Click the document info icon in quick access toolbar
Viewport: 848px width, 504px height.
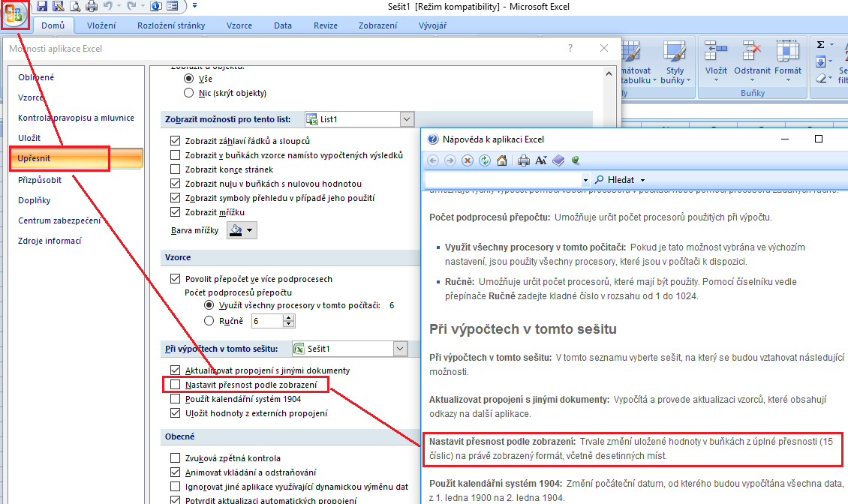tap(156, 7)
